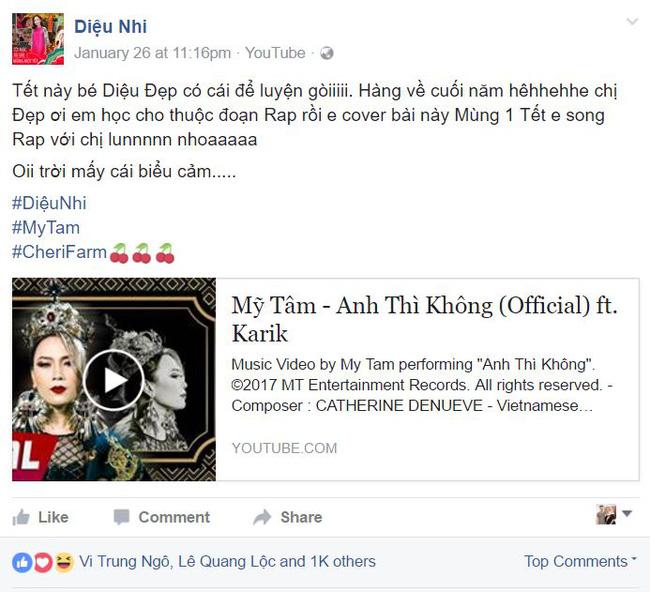Play the Anh Thì Không video

(113, 380)
